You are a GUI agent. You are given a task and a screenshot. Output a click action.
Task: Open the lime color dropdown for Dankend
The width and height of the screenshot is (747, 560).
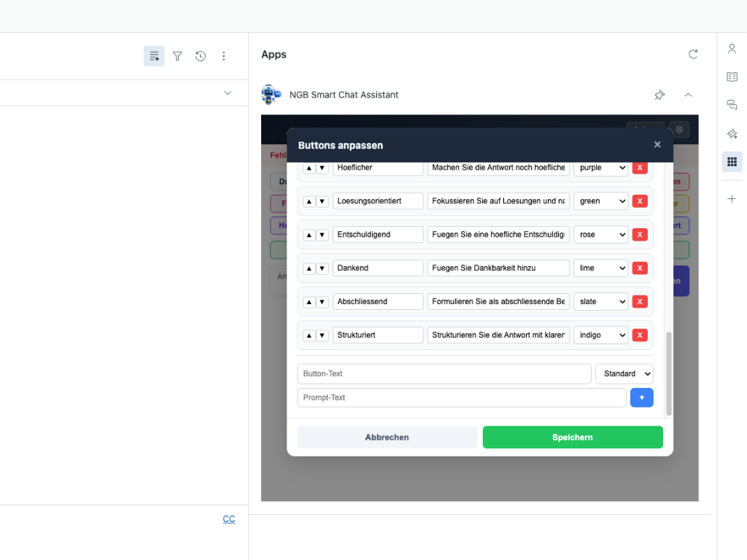600,268
